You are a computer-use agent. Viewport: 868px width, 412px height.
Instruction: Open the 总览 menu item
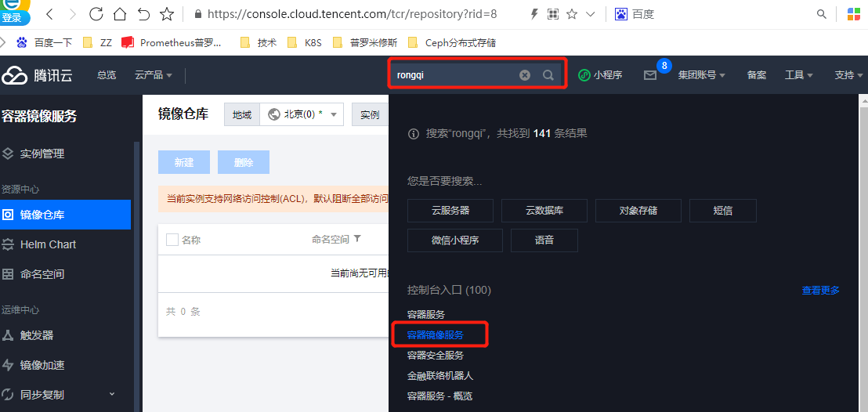107,74
